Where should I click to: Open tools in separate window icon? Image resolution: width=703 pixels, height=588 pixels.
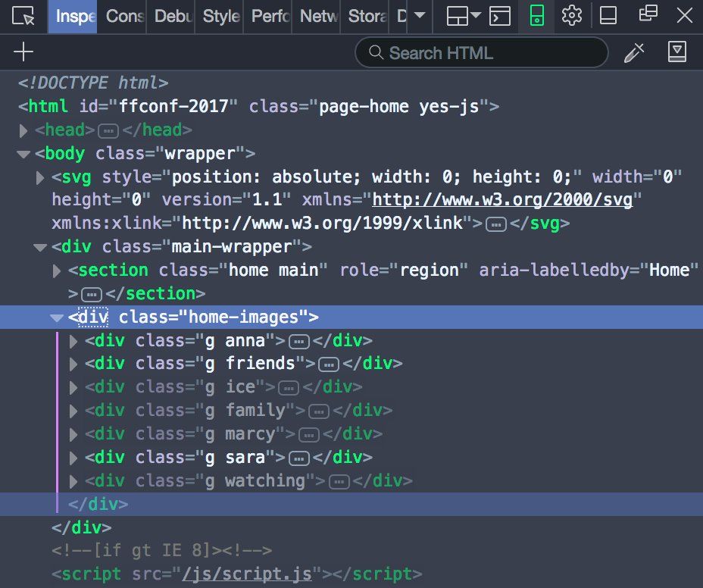point(648,14)
